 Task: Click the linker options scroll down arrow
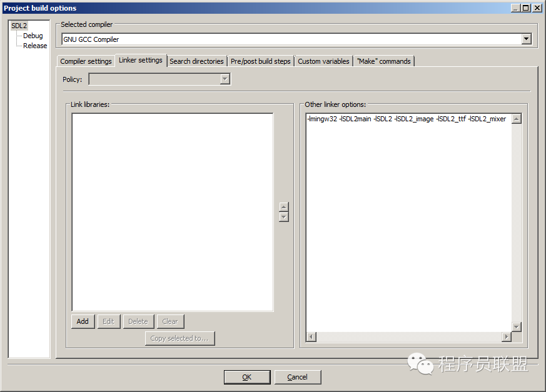tap(517, 327)
